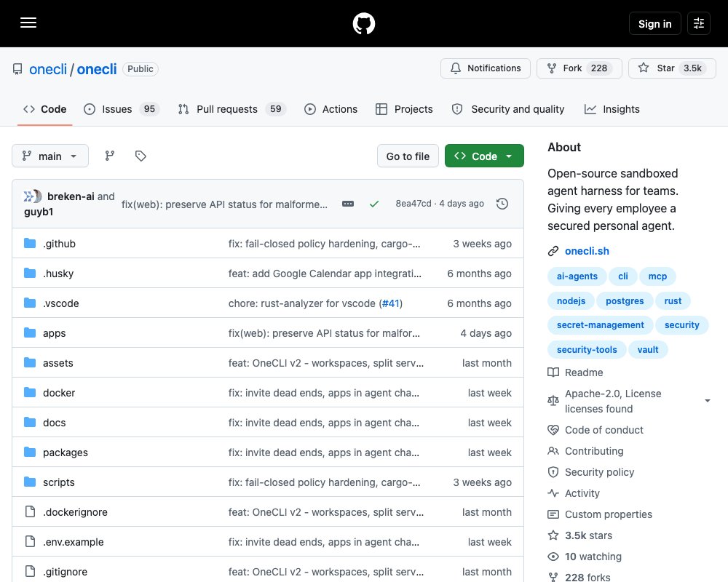Select the vault topic tag
Viewport: 728px width, 582px height.
(648, 349)
